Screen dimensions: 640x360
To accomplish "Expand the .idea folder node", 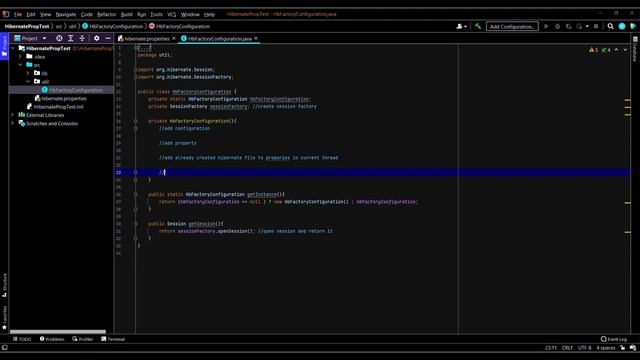I will click(x=20, y=56).
